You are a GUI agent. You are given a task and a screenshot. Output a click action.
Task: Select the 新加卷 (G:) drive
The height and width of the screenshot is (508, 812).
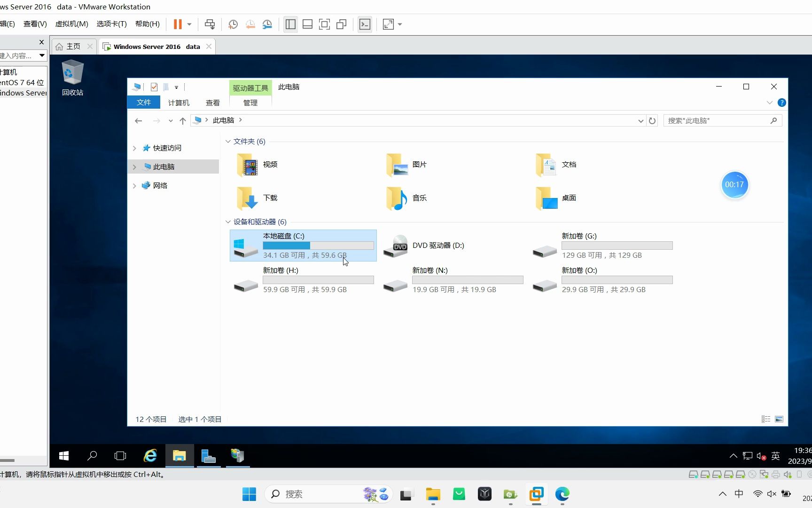click(x=602, y=246)
